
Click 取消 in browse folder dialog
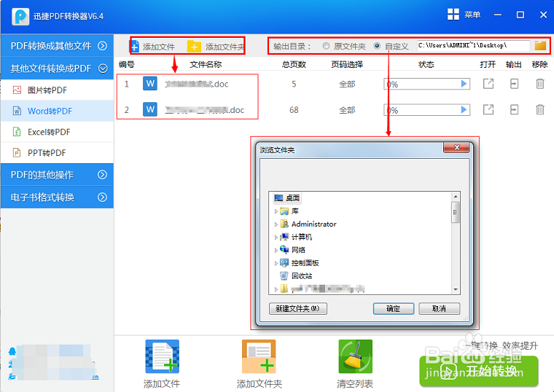click(439, 309)
